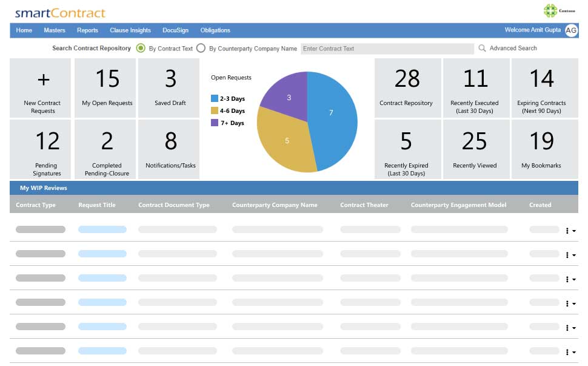
Task: Click the AG user avatar
Action: (570, 30)
